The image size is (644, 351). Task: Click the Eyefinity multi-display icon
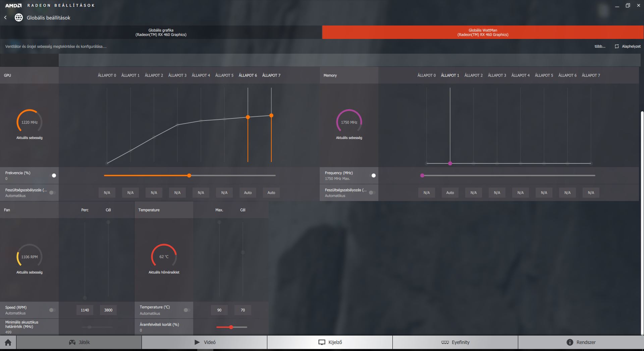445,342
